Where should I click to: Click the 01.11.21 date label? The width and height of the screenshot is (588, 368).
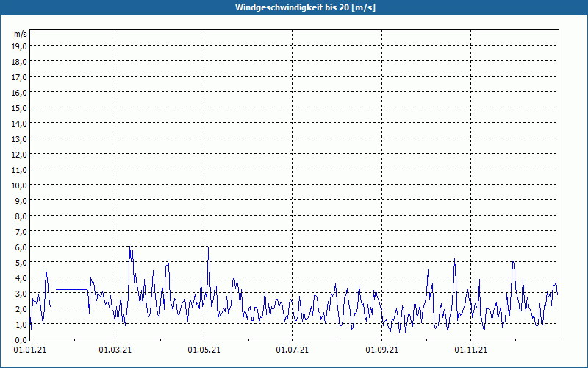tap(471, 350)
